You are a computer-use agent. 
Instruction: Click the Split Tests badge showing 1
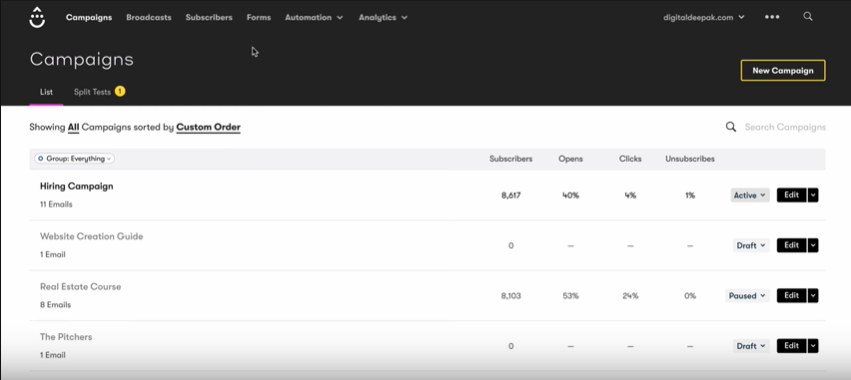(x=120, y=91)
